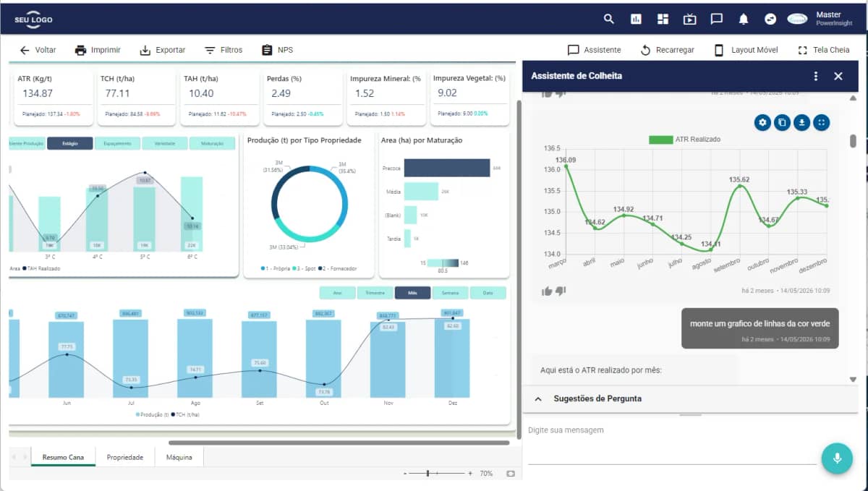The image size is (868, 491).
Task: Switch to the Propriedade tab
Action: pyautogui.click(x=125, y=457)
